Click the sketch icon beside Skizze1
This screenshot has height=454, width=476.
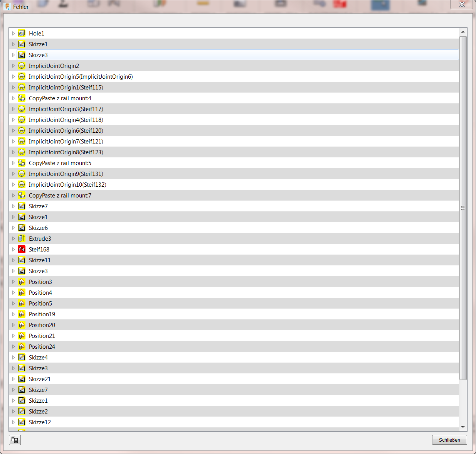(x=22, y=44)
